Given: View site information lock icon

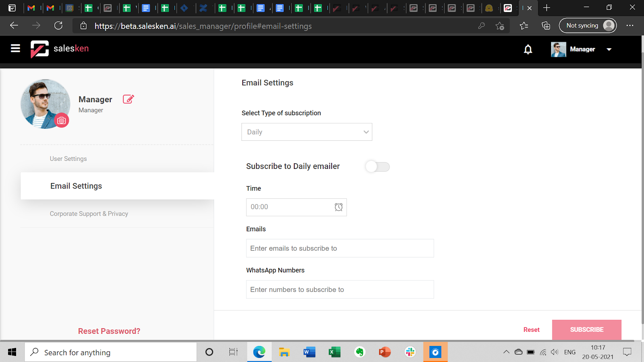Looking at the screenshot, I should point(84,26).
